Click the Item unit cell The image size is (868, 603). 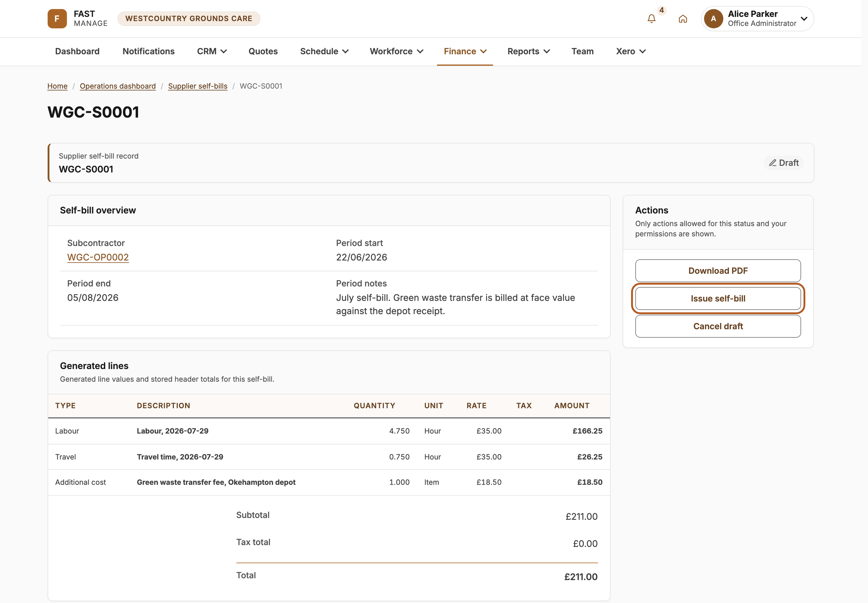[x=431, y=482]
